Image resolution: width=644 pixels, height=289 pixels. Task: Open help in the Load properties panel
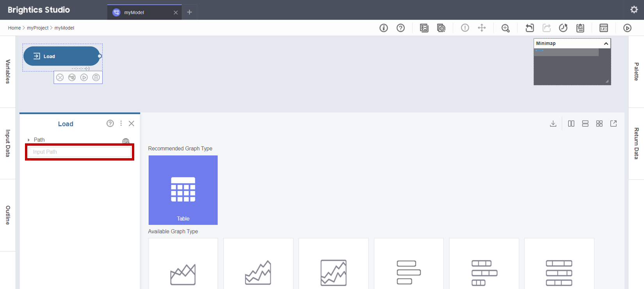click(x=110, y=123)
